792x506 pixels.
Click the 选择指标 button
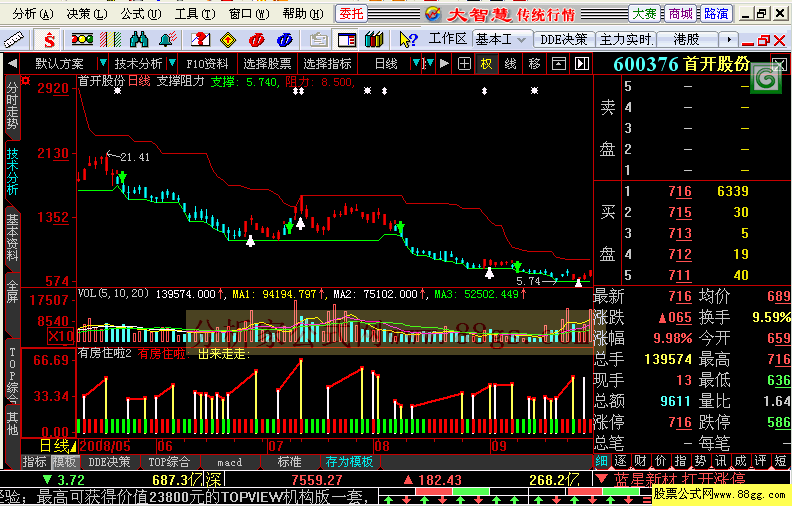click(327, 64)
